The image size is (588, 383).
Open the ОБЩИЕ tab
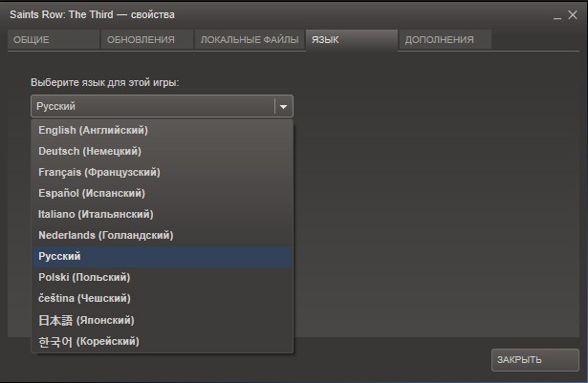[x=53, y=40]
